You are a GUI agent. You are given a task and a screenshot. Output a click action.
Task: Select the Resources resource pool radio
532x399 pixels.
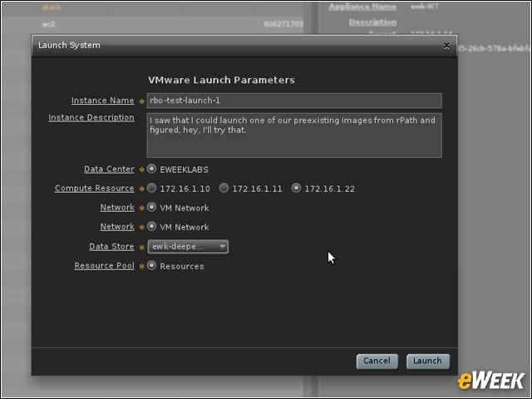point(151,265)
